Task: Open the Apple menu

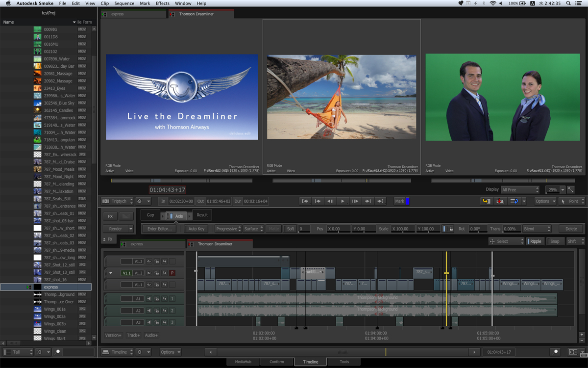Action: coord(8,3)
